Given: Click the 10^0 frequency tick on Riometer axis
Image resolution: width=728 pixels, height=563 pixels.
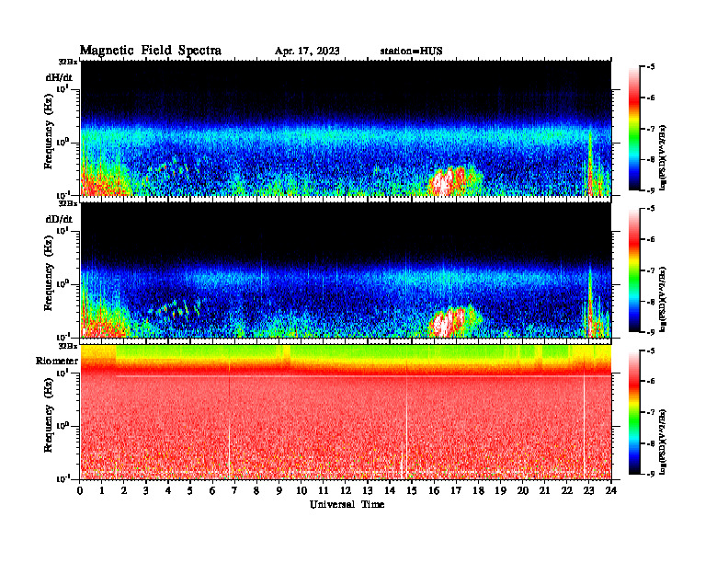Looking at the screenshot, I should (63, 425).
